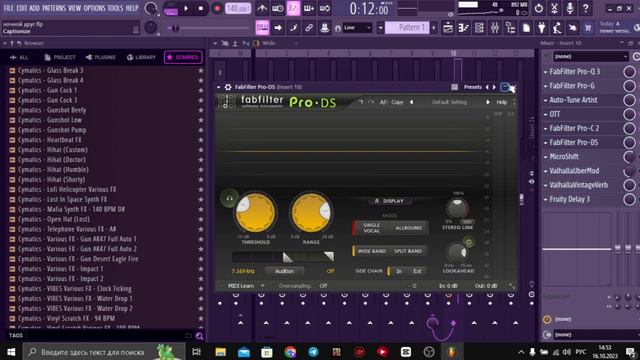Click the FL Studio taskbar icon
The width and height of the screenshot is (640, 360).
(451, 352)
